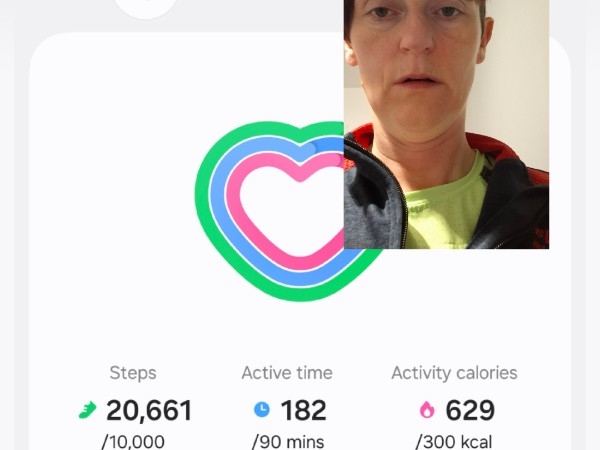Tap the blue clock active time icon
The height and width of the screenshot is (450, 600).
[x=262, y=409]
